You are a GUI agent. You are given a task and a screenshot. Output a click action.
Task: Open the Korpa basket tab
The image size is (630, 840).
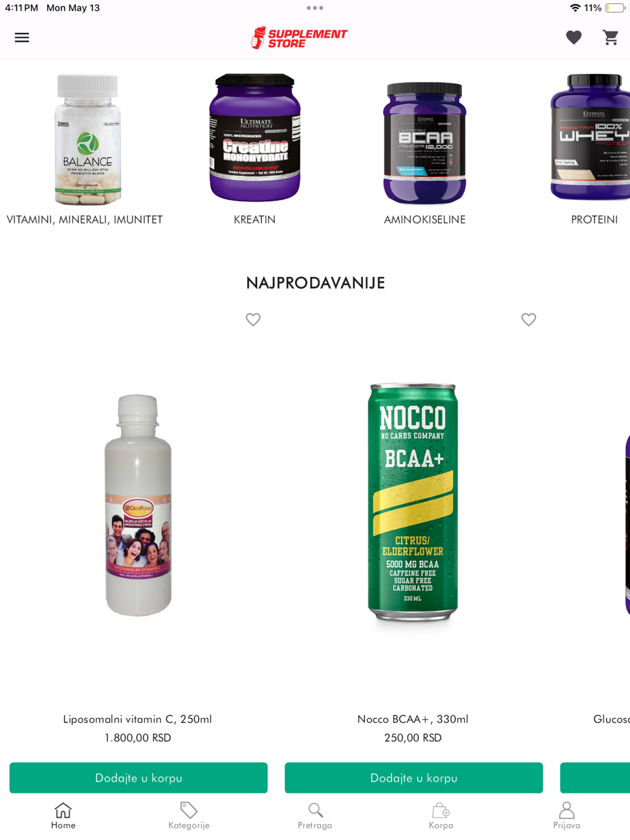click(441, 816)
